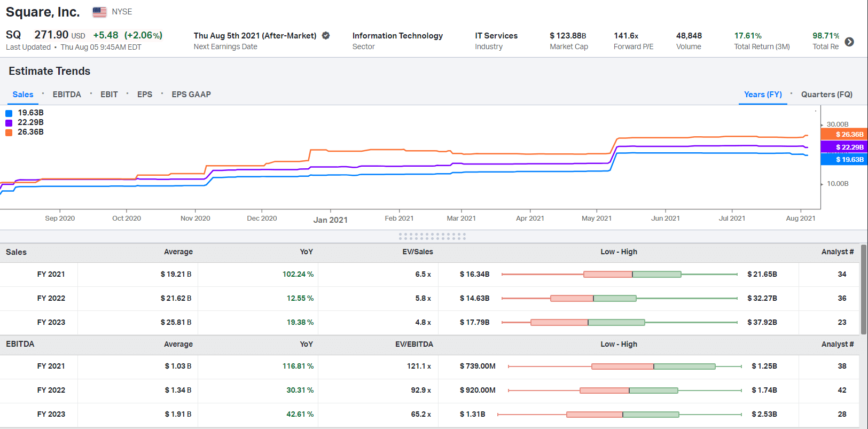
Task: Select the Years (FY) view
Action: [763, 95]
